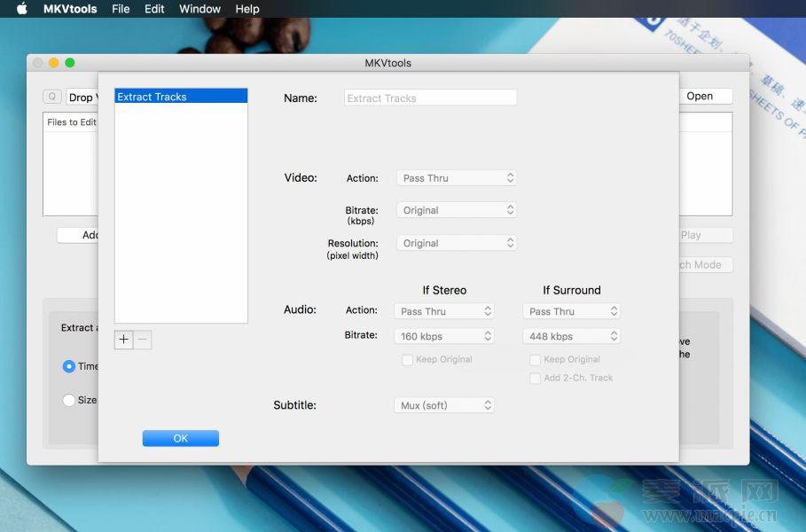Enable Keep Original under If Stereo
Viewport: 806px width, 532px height.
tap(408, 360)
